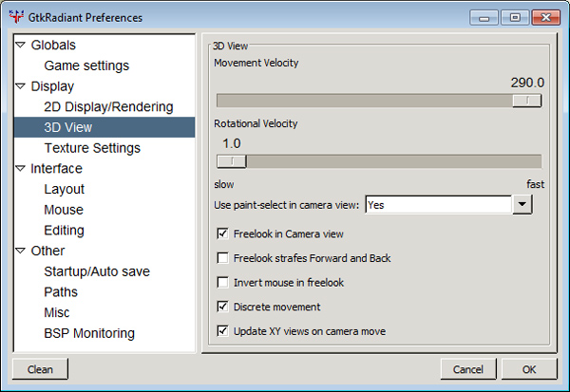The width and height of the screenshot is (570, 392).
Task: Click the Rotational Velocity value 1.0
Action: pos(232,143)
